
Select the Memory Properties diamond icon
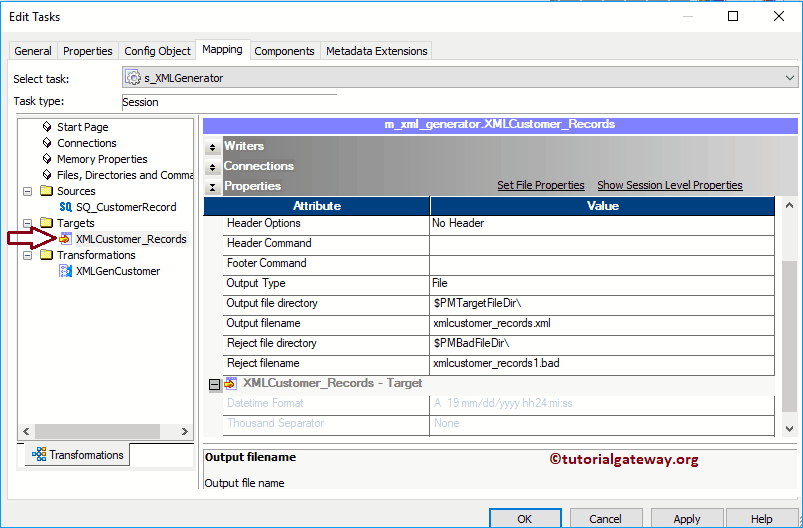click(47, 159)
